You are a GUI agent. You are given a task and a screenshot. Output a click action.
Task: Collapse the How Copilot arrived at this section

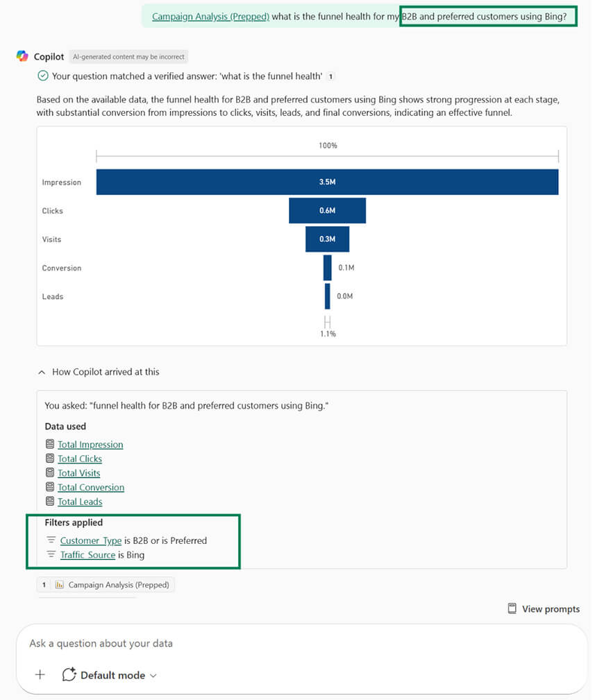coord(41,371)
